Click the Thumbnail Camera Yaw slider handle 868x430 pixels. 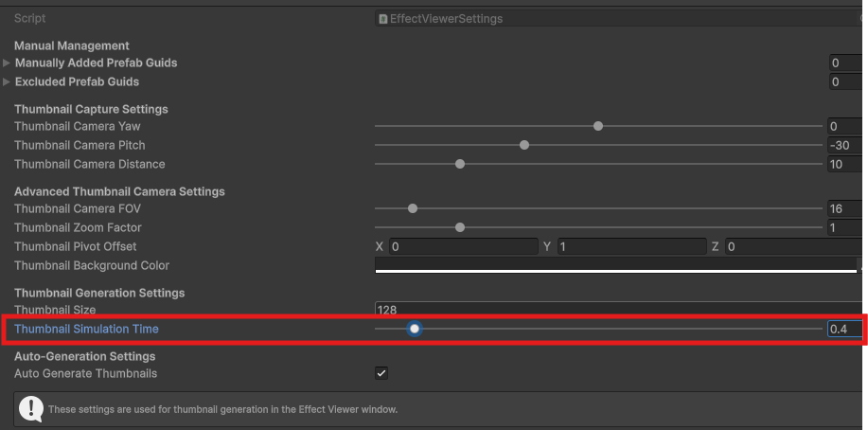click(598, 126)
